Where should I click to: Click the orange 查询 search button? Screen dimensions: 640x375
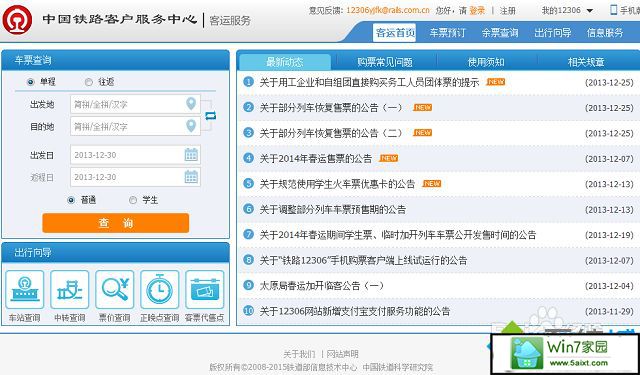[116, 223]
